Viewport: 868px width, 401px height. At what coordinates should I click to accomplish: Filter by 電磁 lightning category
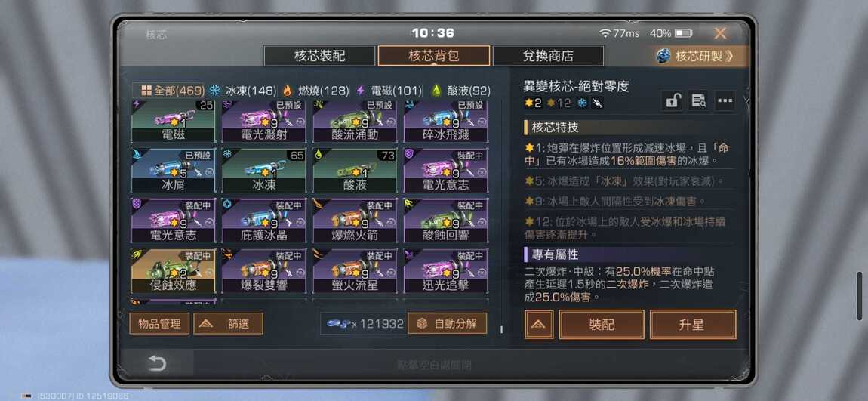[389, 91]
